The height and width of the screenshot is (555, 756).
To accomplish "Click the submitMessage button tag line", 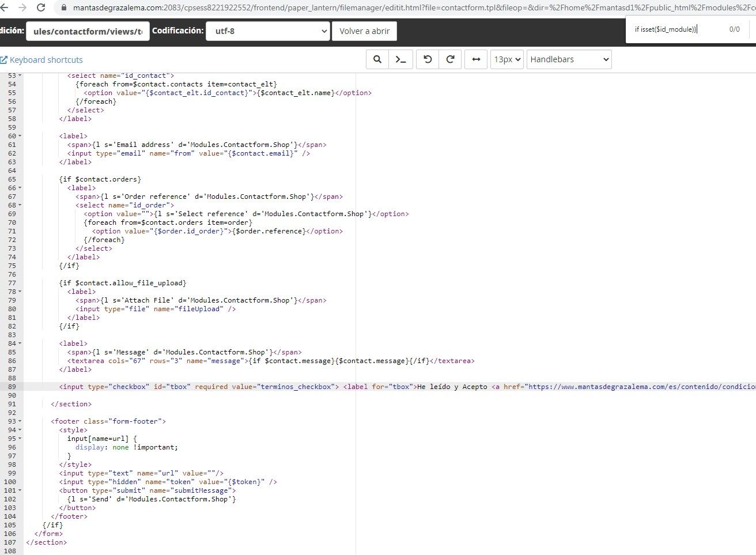I will [x=147, y=490].
